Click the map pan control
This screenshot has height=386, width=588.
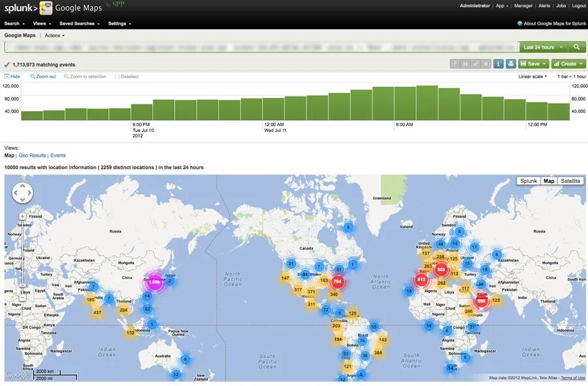tap(22, 193)
